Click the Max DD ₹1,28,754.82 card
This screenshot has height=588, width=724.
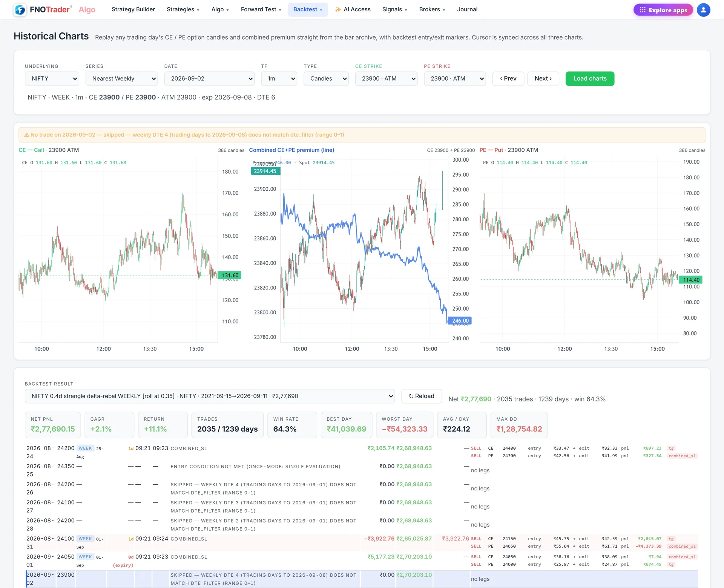pos(519,425)
